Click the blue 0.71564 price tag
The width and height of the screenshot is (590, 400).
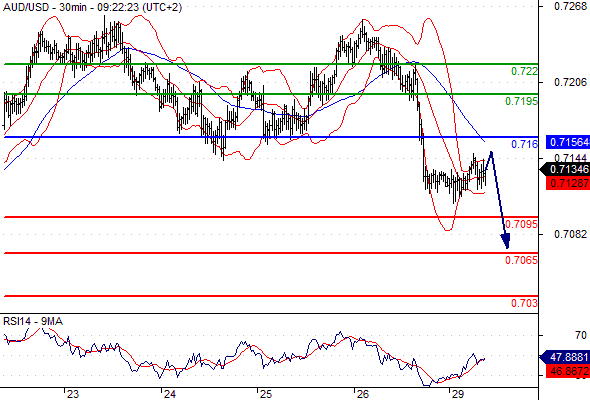(568, 142)
